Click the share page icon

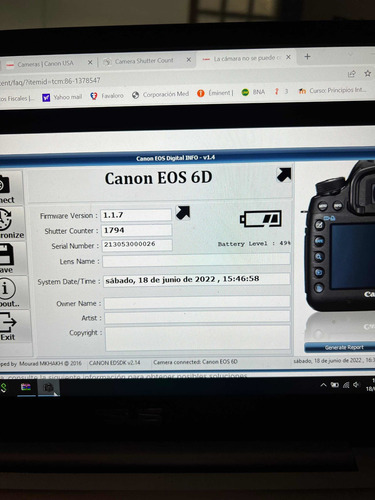(x=351, y=74)
